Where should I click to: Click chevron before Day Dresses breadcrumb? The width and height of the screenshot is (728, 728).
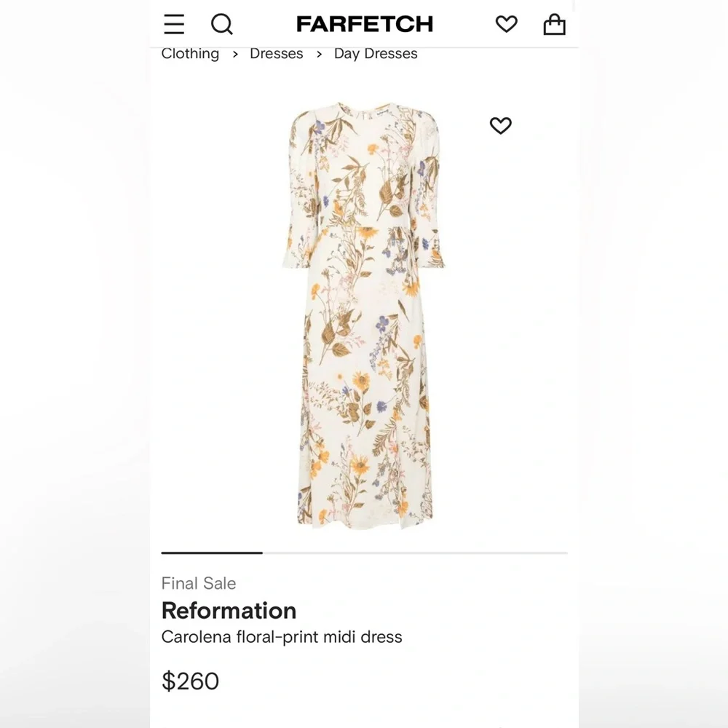(x=319, y=55)
